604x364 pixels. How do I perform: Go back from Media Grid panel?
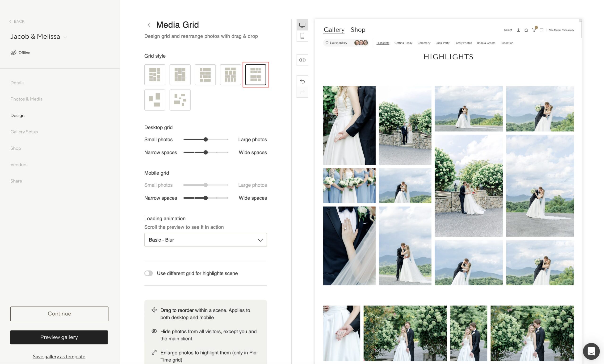click(x=149, y=25)
